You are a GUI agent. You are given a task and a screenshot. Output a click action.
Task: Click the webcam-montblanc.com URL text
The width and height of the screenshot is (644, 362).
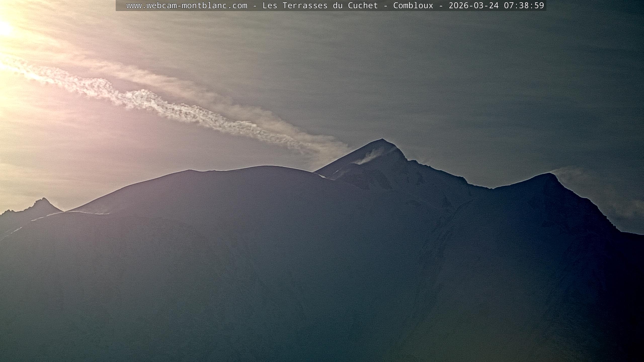click(x=187, y=6)
